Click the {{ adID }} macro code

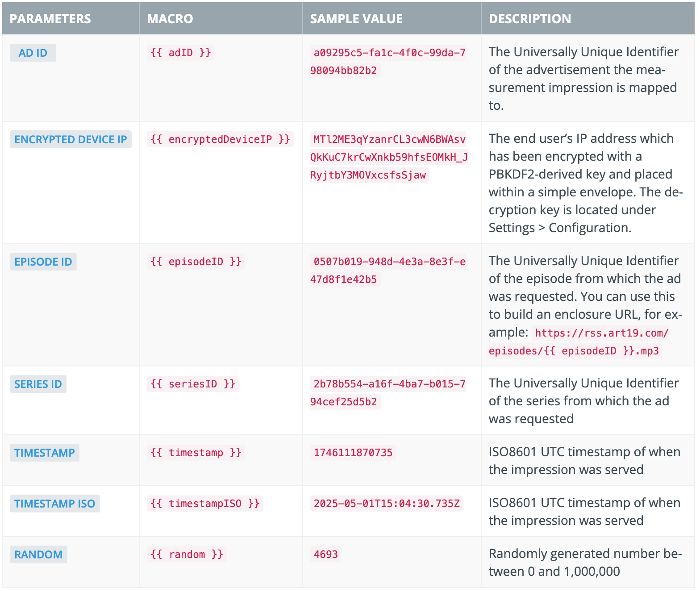click(180, 53)
